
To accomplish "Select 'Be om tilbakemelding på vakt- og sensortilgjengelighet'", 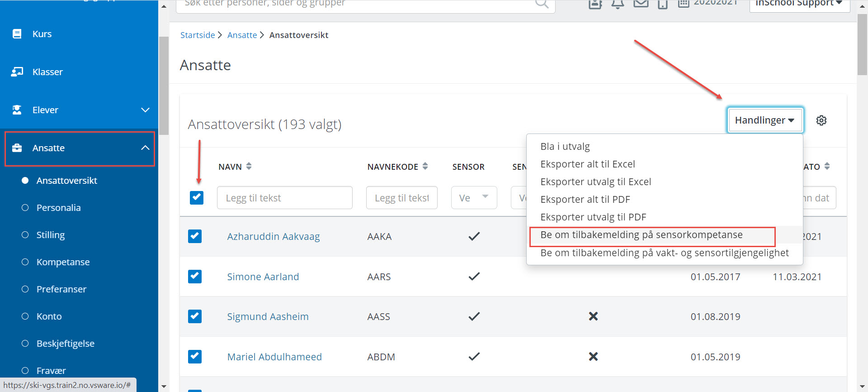I will (665, 253).
